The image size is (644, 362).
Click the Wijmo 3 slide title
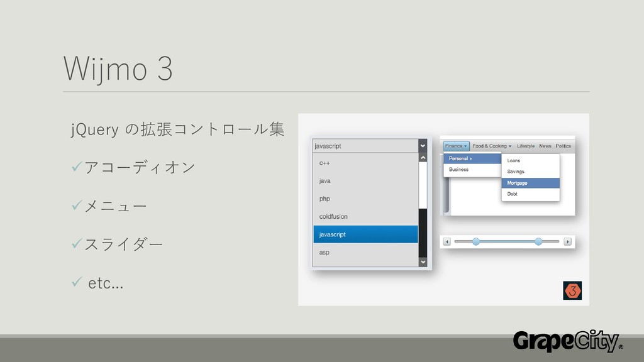118,69
